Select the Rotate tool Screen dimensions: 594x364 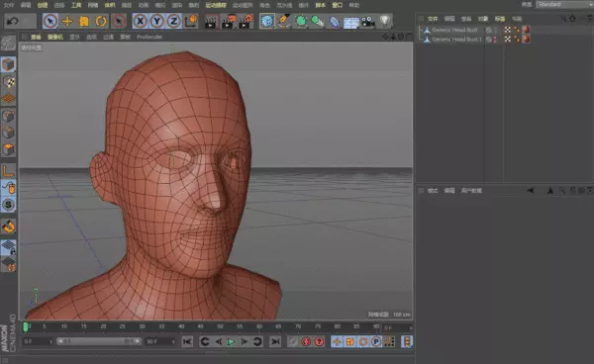pyautogui.click(x=101, y=21)
